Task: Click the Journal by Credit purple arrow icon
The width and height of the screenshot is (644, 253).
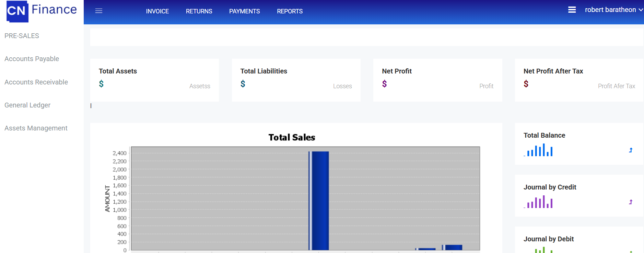Action: click(631, 202)
